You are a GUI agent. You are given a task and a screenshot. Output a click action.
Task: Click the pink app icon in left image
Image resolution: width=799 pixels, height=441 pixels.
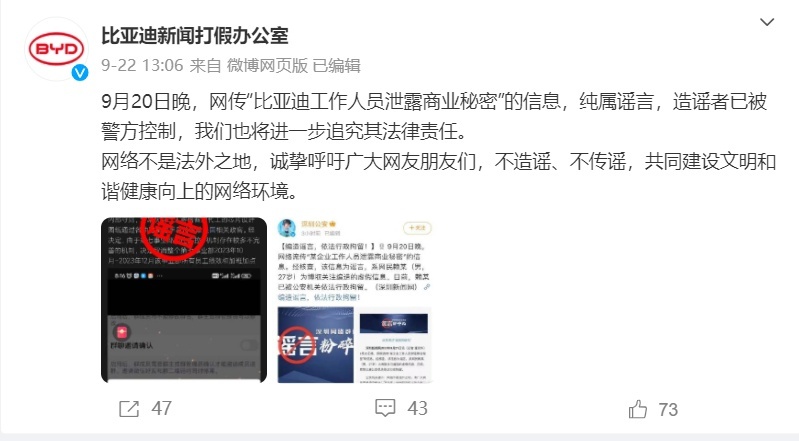(x=121, y=332)
